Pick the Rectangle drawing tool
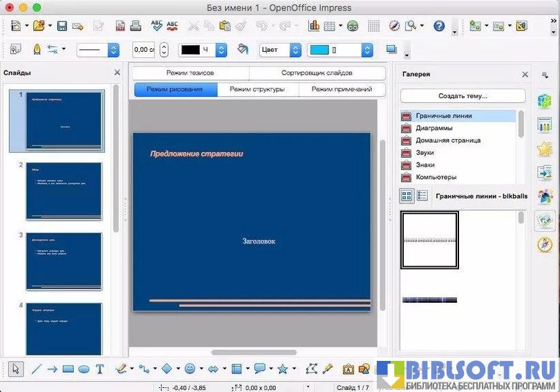Image resolution: width=560 pixels, height=392 pixels. 68,369
